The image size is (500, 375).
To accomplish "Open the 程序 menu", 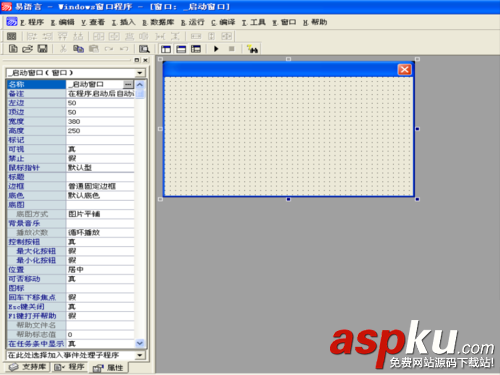I will (x=32, y=22).
